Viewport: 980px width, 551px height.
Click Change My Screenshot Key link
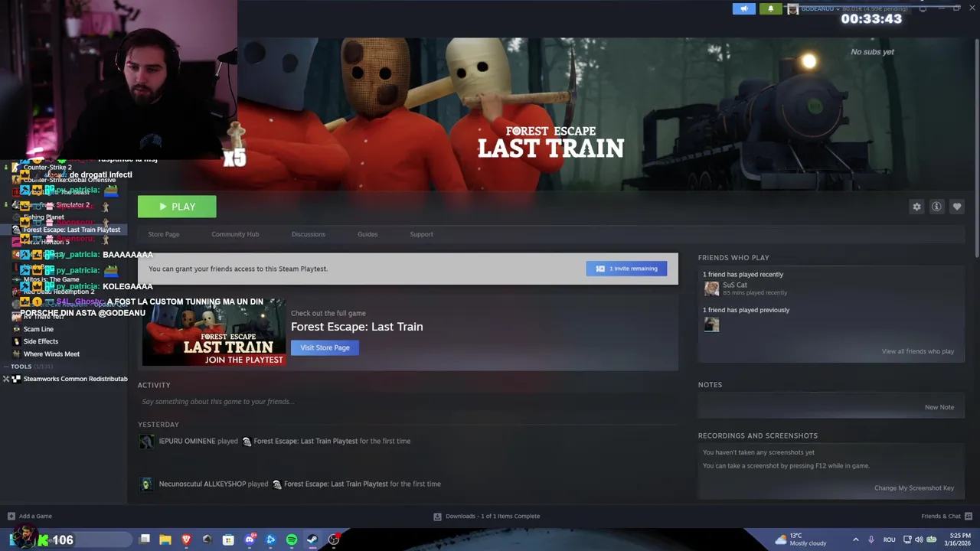pos(914,488)
